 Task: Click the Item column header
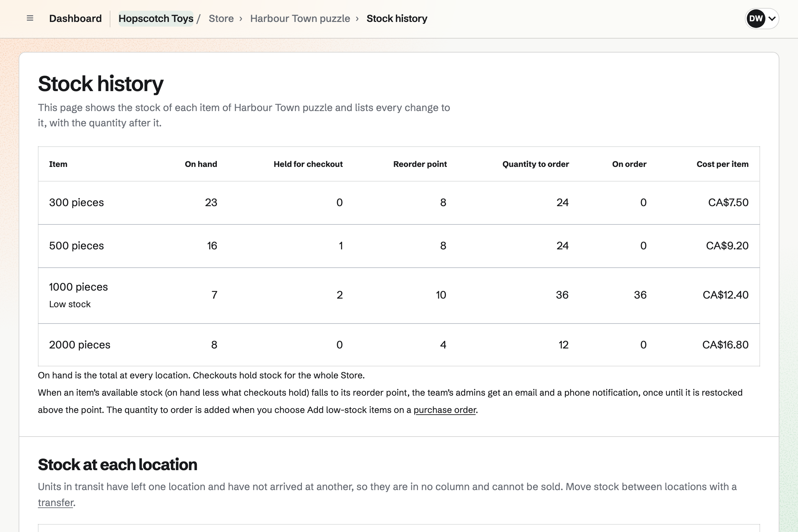coord(58,164)
